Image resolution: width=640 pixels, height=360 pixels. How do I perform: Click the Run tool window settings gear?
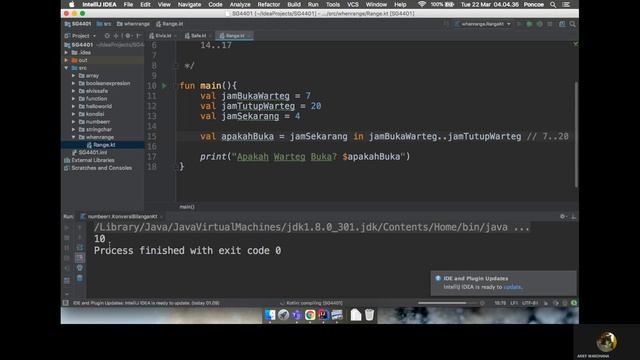click(563, 216)
